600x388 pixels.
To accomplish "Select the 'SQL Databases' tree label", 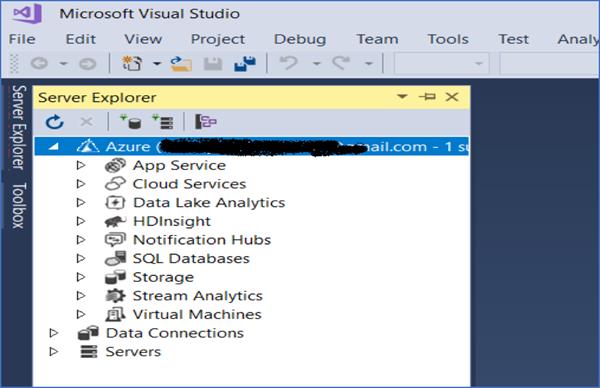I will 191,258.
